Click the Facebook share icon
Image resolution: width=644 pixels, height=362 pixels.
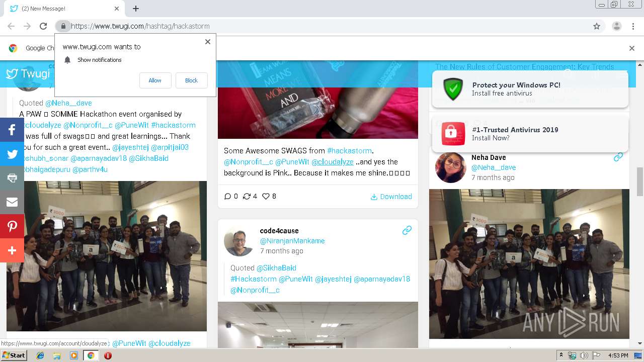tap(12, 130)
